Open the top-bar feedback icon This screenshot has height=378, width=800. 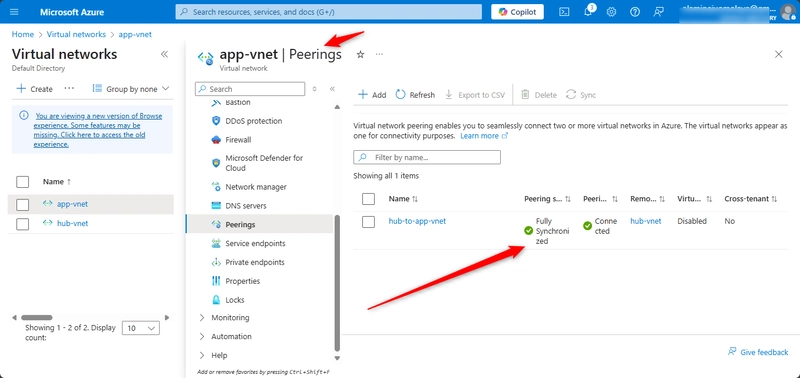(x=658, y=12)
